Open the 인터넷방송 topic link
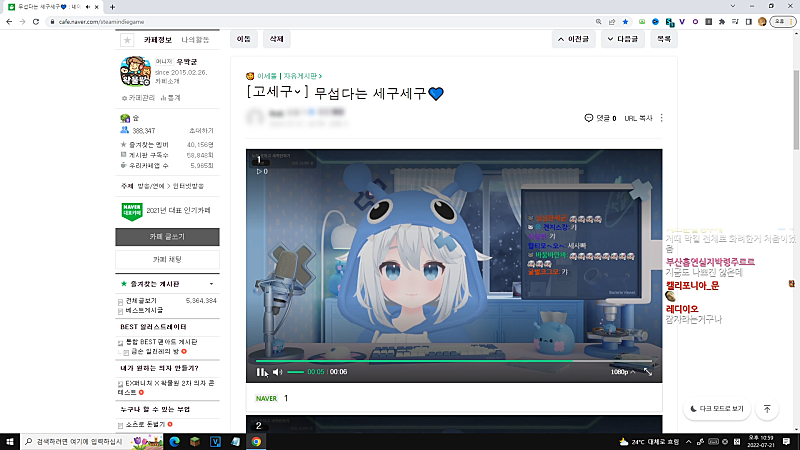This screenshot has height=450, width=800. (x=188, y=186)
